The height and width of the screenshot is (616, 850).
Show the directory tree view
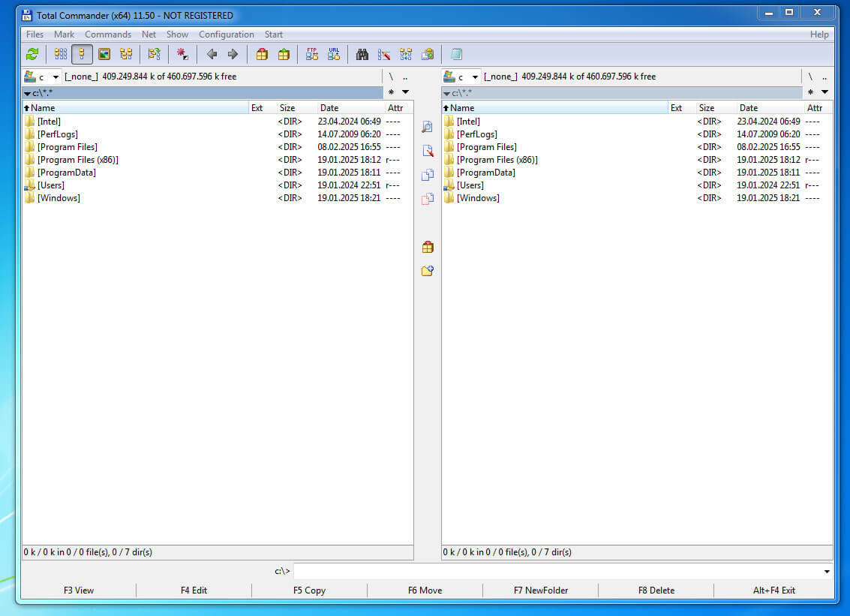126,54
